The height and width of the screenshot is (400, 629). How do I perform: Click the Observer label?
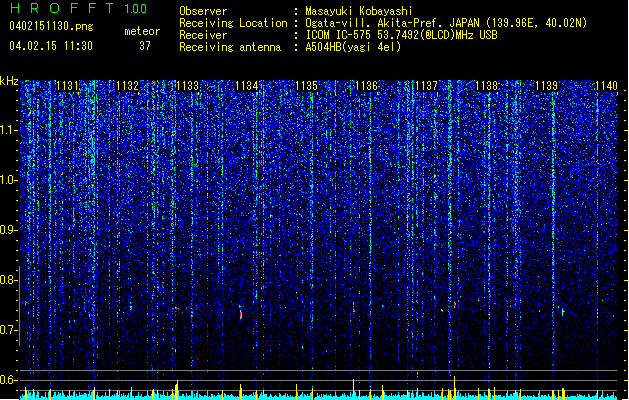coord(203,11)
